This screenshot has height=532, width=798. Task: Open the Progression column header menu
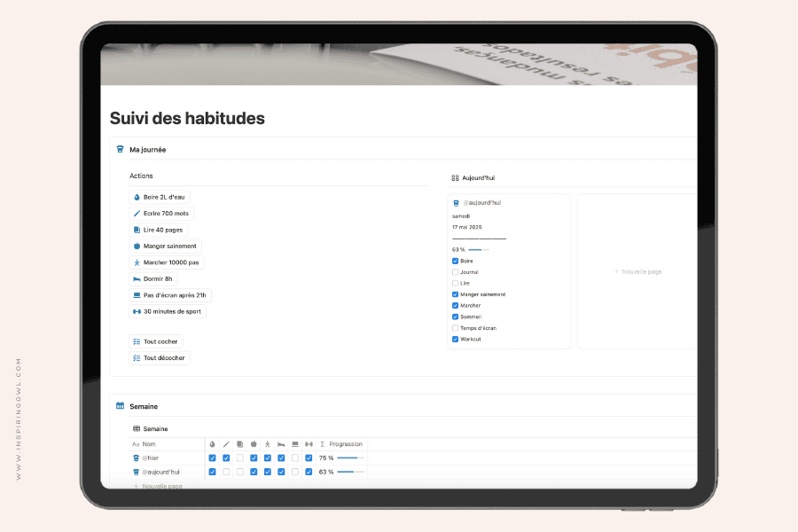tap(343, 443)
